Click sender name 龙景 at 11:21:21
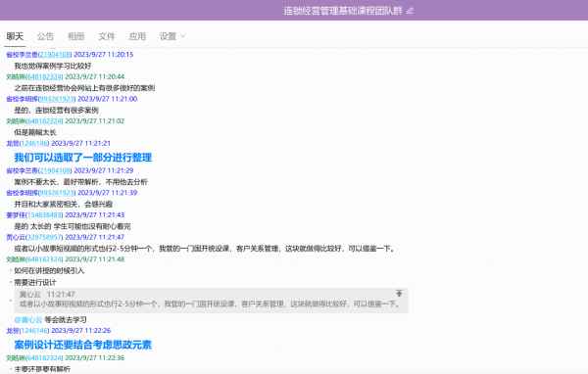The height and width of the screenshot is (374, 588). (13, 143)
